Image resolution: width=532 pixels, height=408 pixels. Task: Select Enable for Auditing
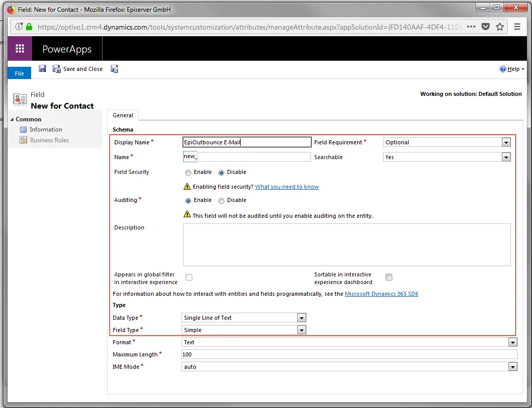pos(188,201)
